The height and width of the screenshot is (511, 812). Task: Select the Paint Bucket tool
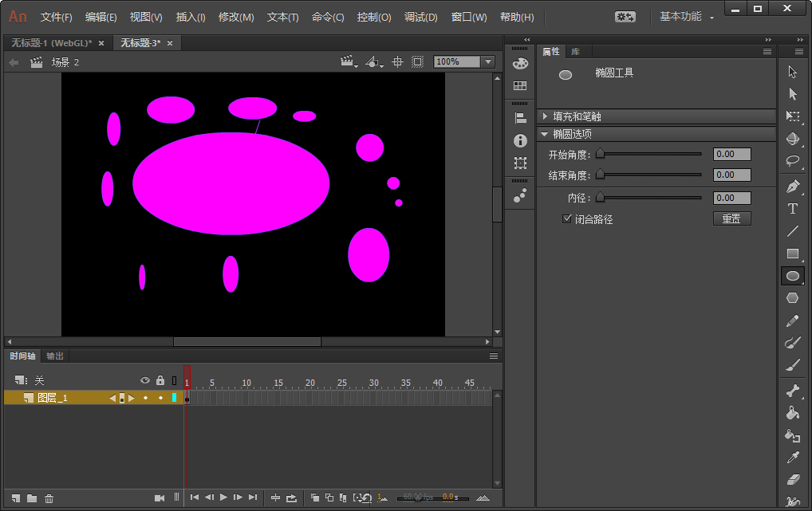point(793,413)
